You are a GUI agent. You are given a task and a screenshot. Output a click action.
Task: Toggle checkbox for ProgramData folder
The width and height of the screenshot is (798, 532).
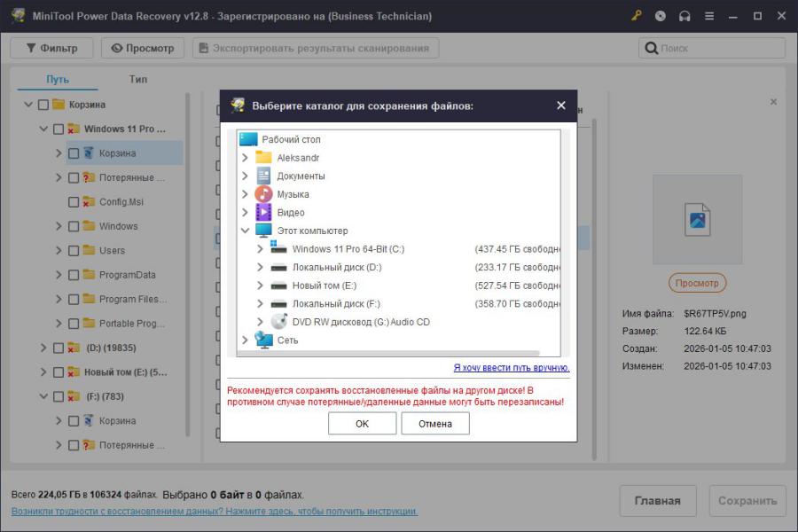coord(74,275)
